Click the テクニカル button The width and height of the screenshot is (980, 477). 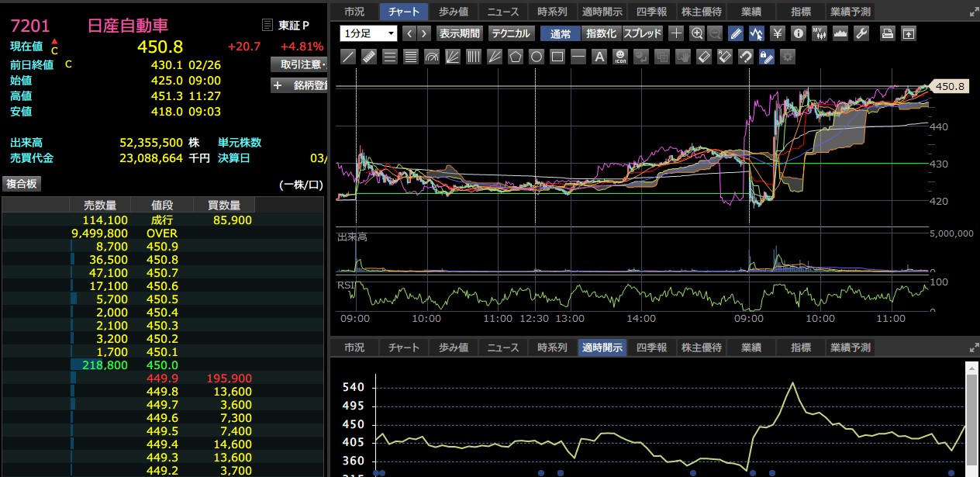click(x=511, y=33)
